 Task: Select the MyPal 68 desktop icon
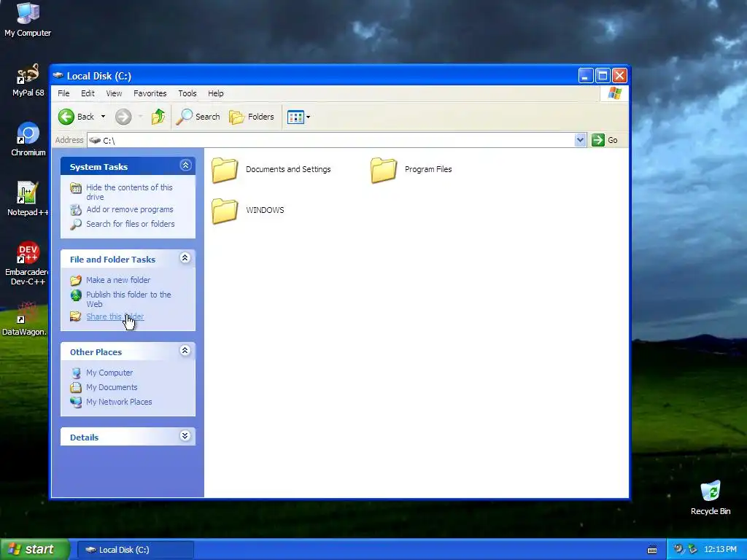click(x=28, y=80)
